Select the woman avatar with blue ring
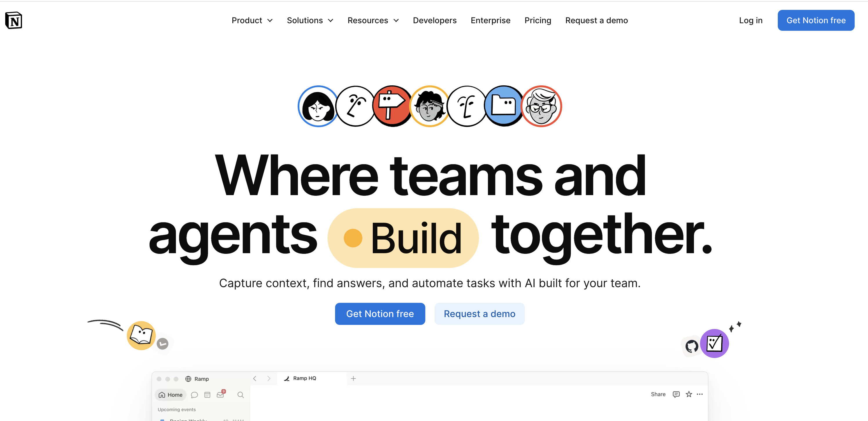This screenshot has width=868, height=421. coord(318,106)
